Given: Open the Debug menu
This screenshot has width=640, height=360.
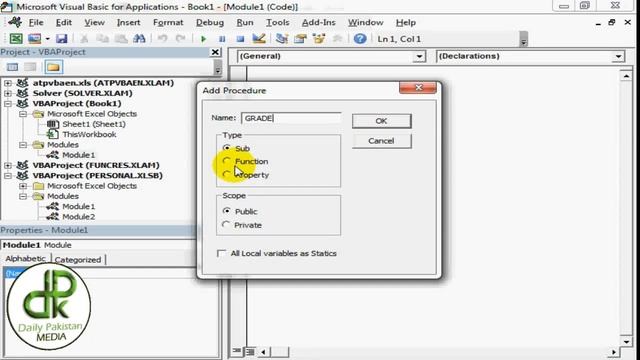Looking at the screenshot, I should tap(210, 22).
